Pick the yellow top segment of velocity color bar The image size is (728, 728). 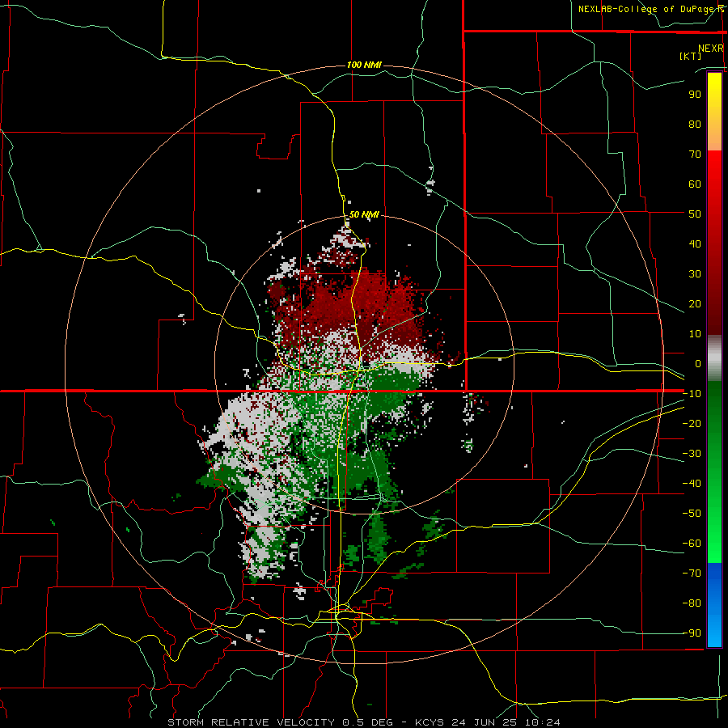click(714, 112)
